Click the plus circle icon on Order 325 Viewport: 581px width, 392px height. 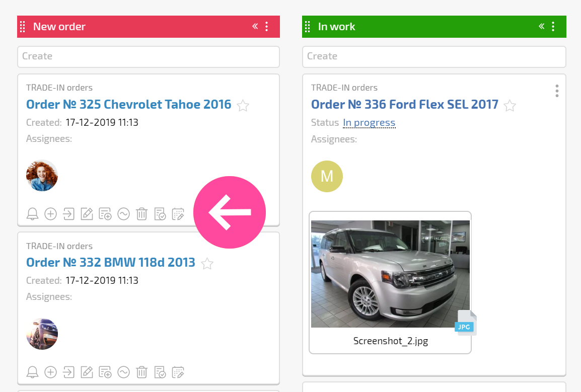(51, 214)
